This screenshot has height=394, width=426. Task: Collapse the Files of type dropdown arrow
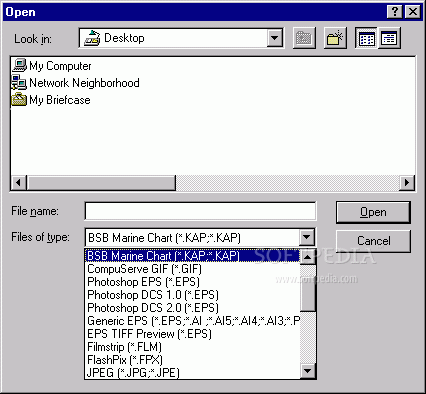tap(306, 238)
